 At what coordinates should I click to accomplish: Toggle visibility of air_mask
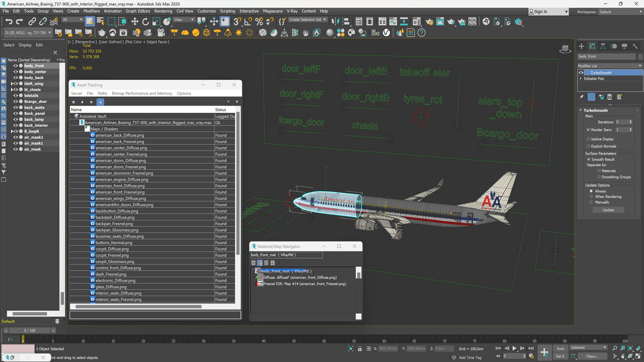tap(15, 149)
